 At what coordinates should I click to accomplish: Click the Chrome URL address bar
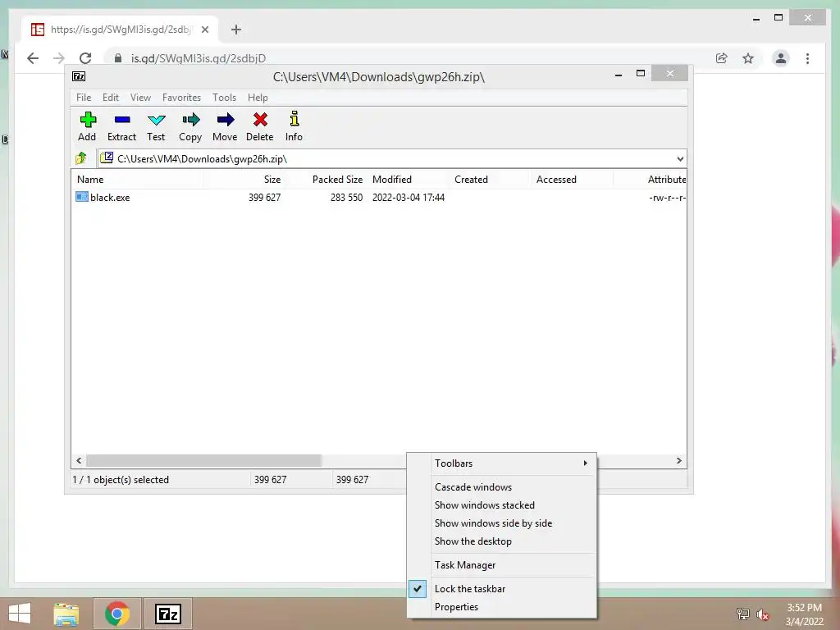click(410, 58)
